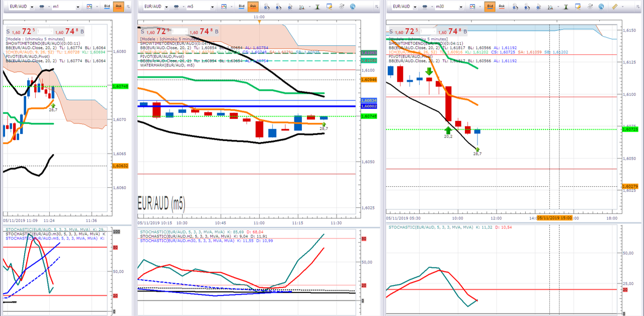The width and height of the screenshot is (644, 316).
Task: Click the 05/11/2019 15:00 date label on the m30 axis
Action: tap(555, 218)
